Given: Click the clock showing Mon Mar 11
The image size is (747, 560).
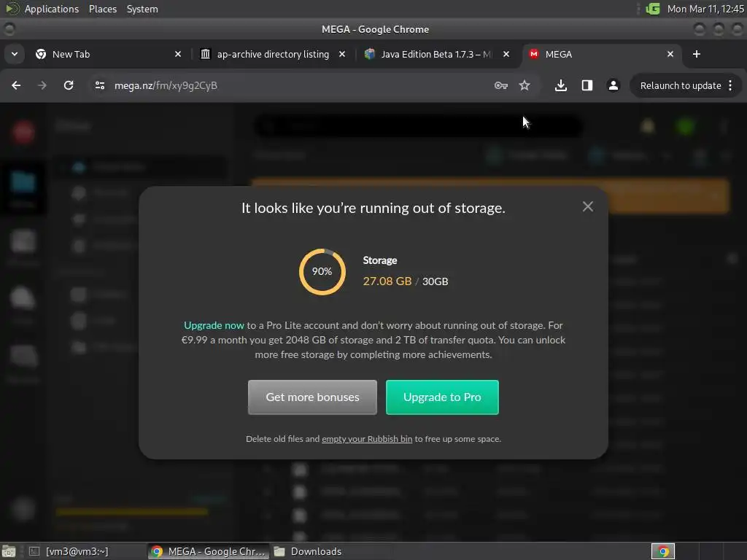Looking at the screenshot, I should tap(705, 9).
